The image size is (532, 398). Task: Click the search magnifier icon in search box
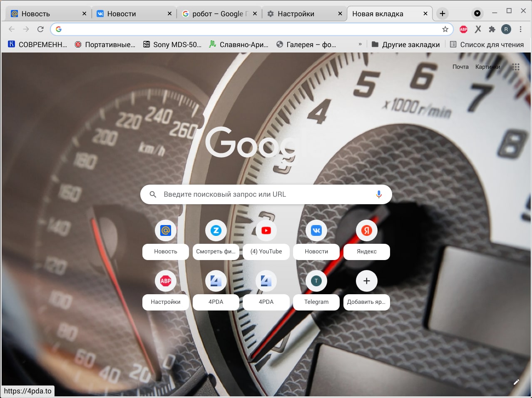coord(153,194)
